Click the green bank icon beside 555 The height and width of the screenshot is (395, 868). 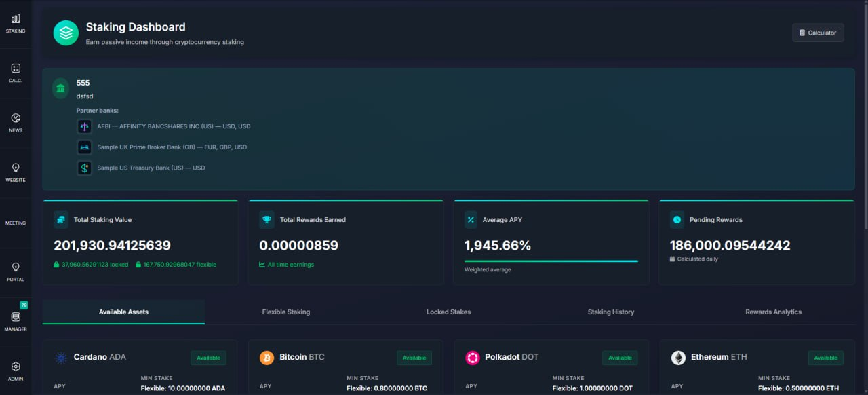(x=61, y=89)
